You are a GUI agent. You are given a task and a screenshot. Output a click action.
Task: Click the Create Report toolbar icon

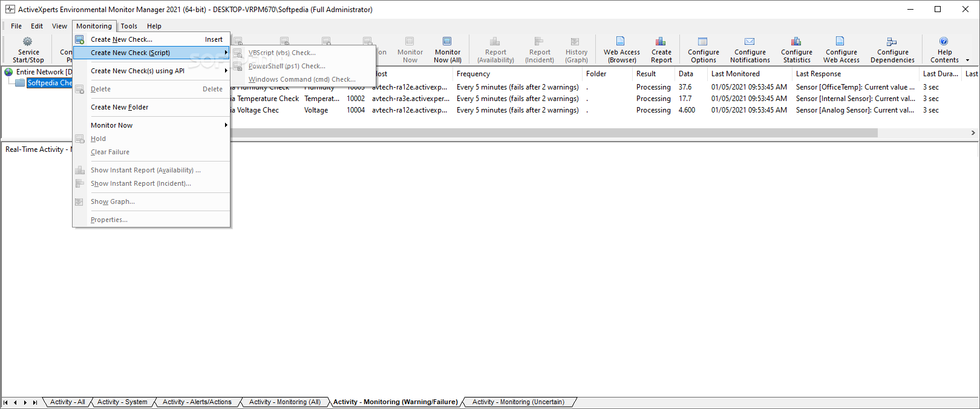tap(661, 41)
